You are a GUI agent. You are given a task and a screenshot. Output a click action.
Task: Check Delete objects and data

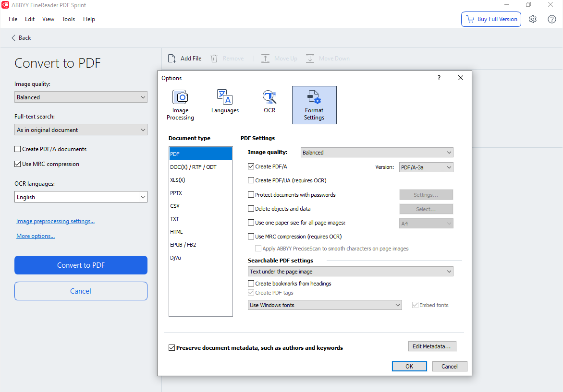(251, 209)
